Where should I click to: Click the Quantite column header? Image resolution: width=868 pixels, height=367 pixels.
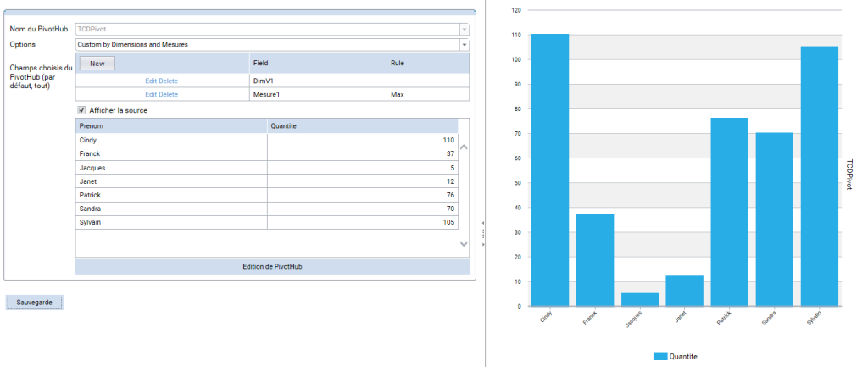pos(363,126)
